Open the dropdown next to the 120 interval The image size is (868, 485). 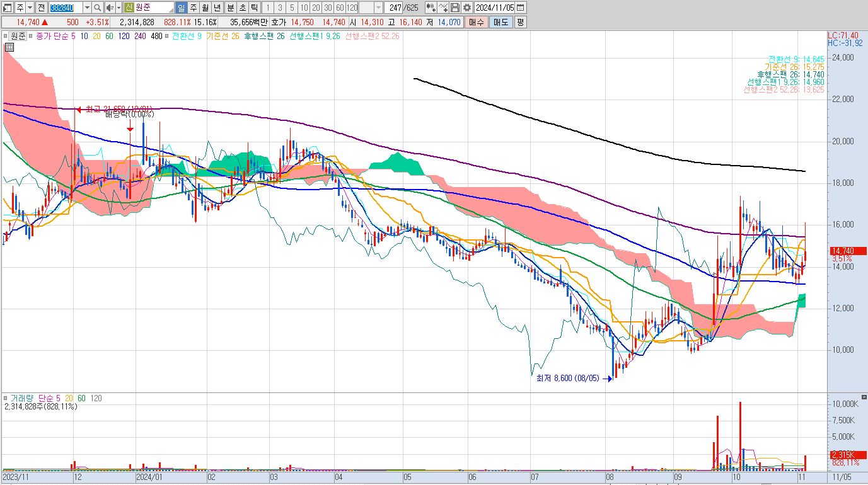pos(378,8)
